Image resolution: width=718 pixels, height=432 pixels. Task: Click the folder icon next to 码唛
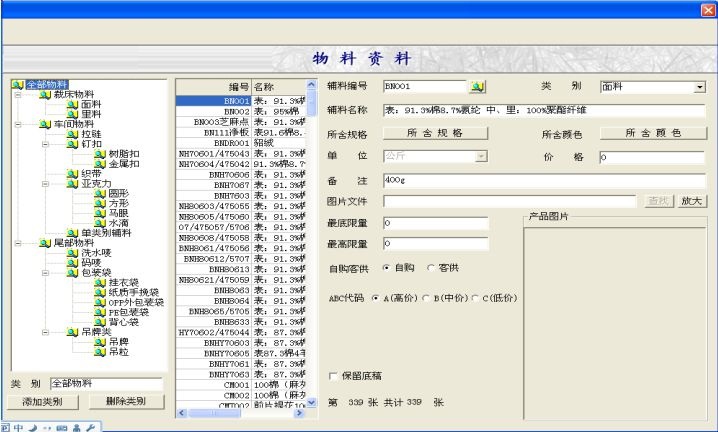pyautogui.click(x=72, y=263)
